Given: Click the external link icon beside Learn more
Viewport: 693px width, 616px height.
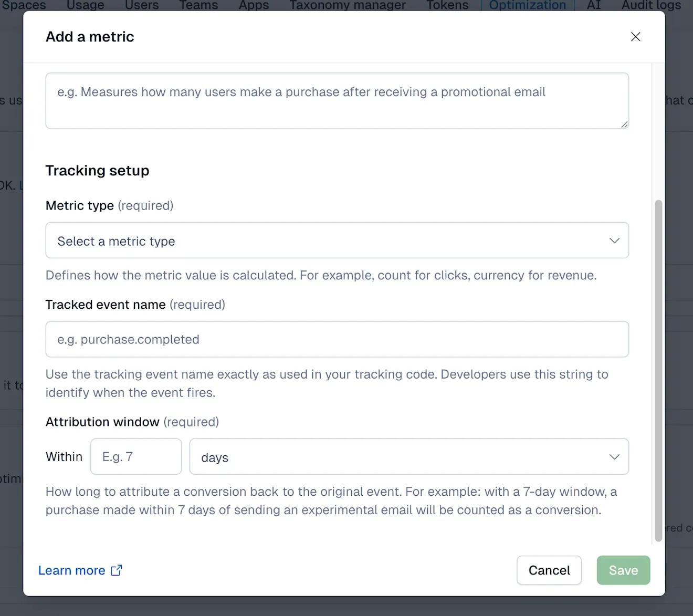Looking at the screenshot, I should point(116,570).
